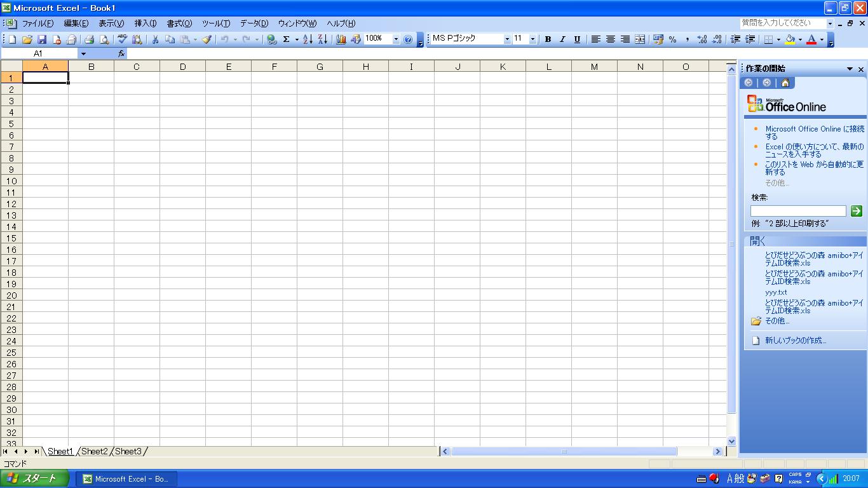This screenshot has width=868, height=488.
Task: Click the horizontal scrollbar thumb
Action: pos(564,452)
